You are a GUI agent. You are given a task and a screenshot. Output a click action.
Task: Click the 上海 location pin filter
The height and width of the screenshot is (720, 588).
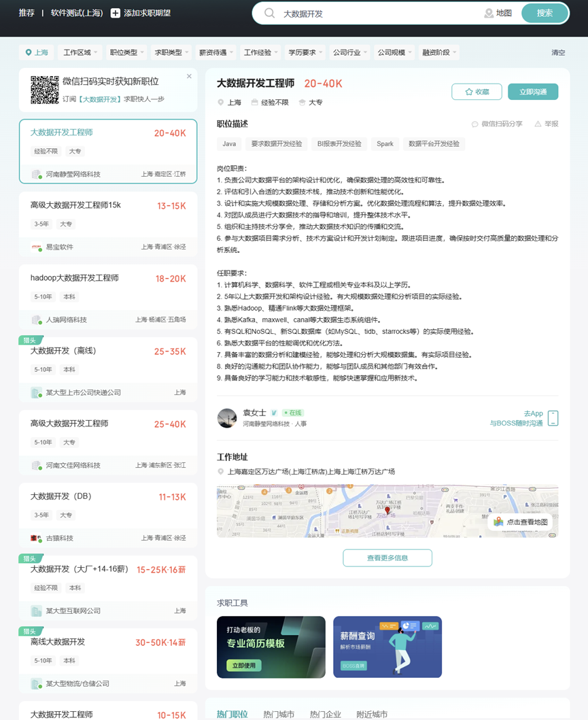(x=37, y=52)
